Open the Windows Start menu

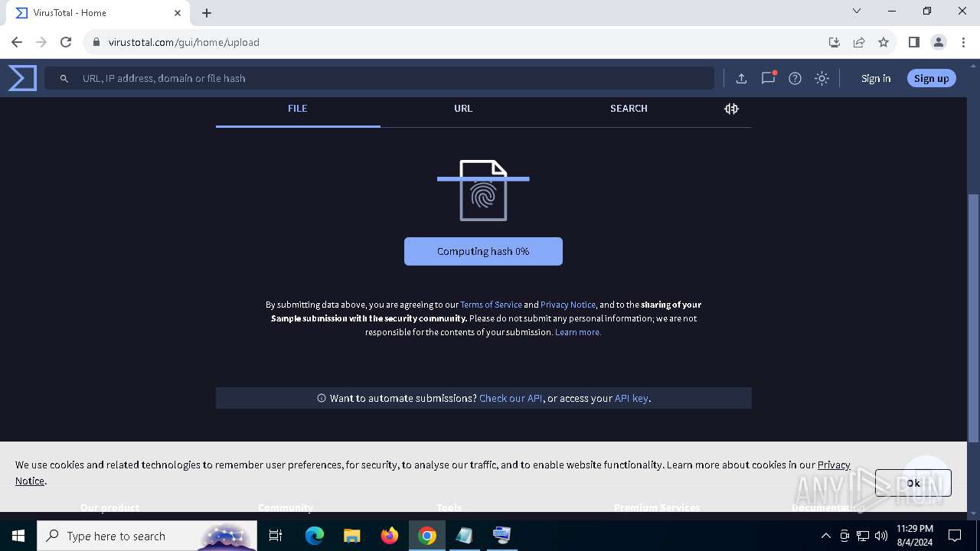click(18, 536)
